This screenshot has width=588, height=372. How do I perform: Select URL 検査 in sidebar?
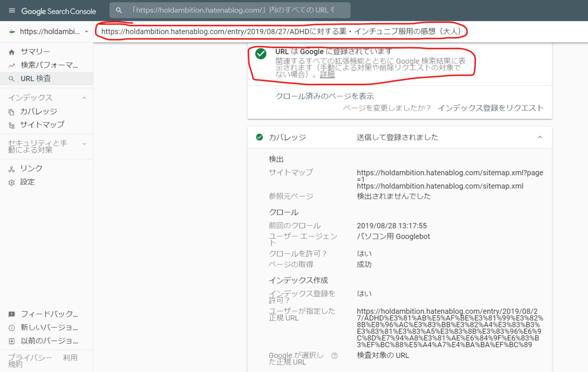(47, 78)
